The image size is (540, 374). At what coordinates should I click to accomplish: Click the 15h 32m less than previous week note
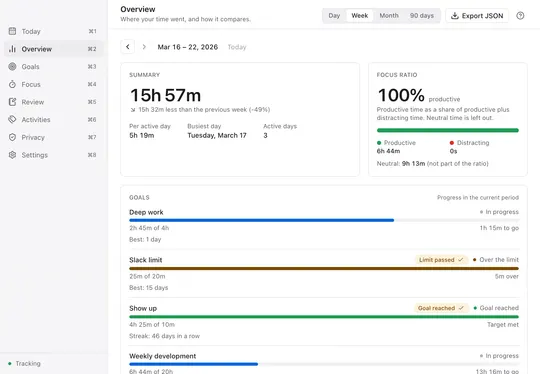point(200,110)
